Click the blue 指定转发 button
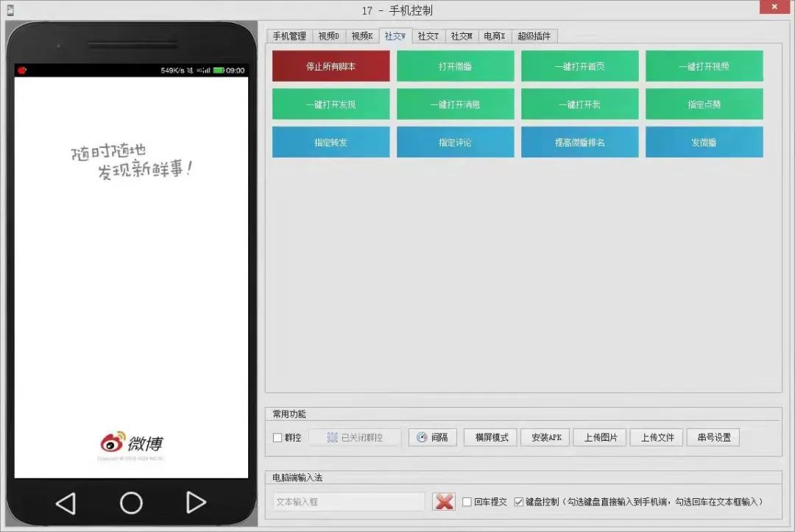Screen dimensions: 795x532 point(331,142)
